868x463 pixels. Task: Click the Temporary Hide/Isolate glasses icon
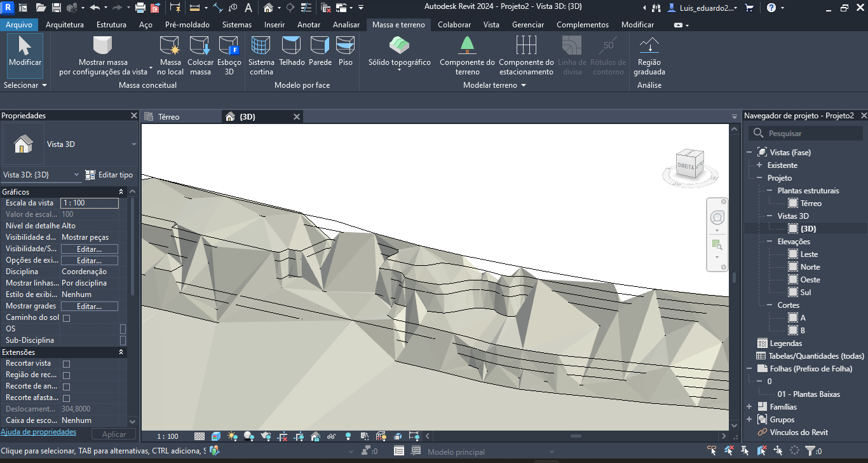click(x=330, y=436)
